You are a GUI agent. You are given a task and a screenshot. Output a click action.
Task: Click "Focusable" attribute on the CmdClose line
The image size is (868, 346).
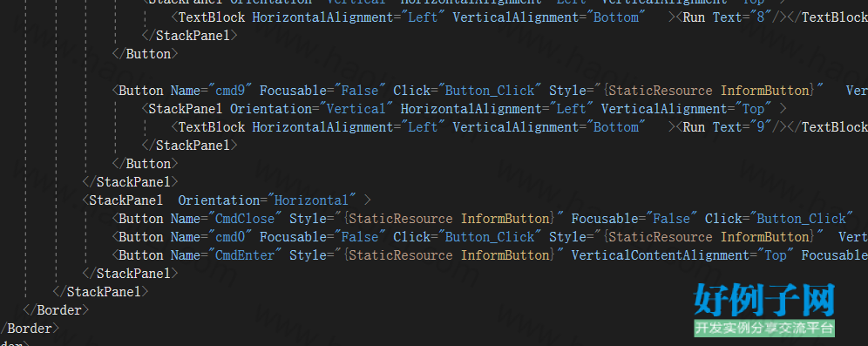tap(605, 219)
